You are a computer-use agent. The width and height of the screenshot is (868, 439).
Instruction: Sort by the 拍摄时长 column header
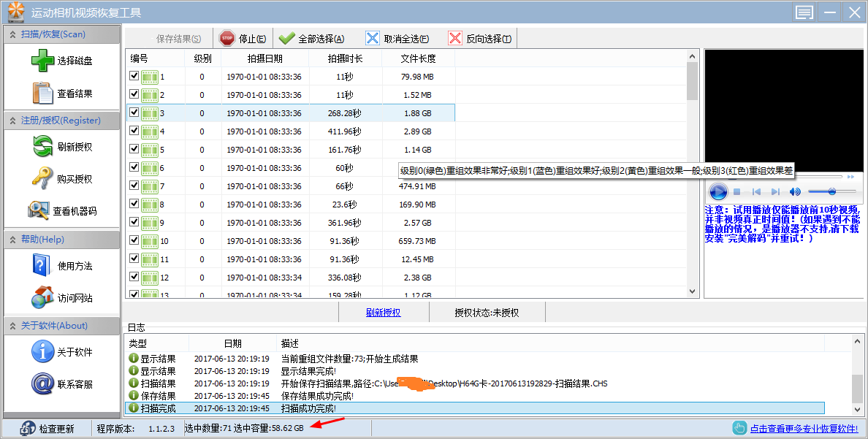346,58
